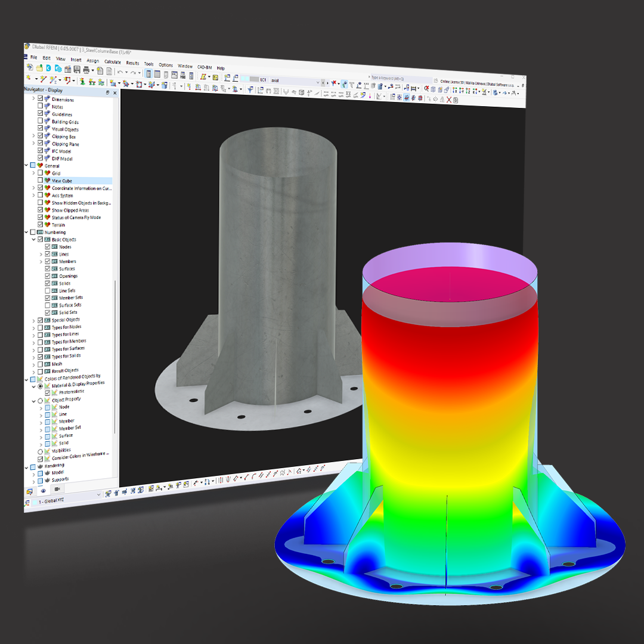The height and width of the screenshot is (644, 644).
Task: Click the eye icon at the navigator bottom
Action: [44, 491]
